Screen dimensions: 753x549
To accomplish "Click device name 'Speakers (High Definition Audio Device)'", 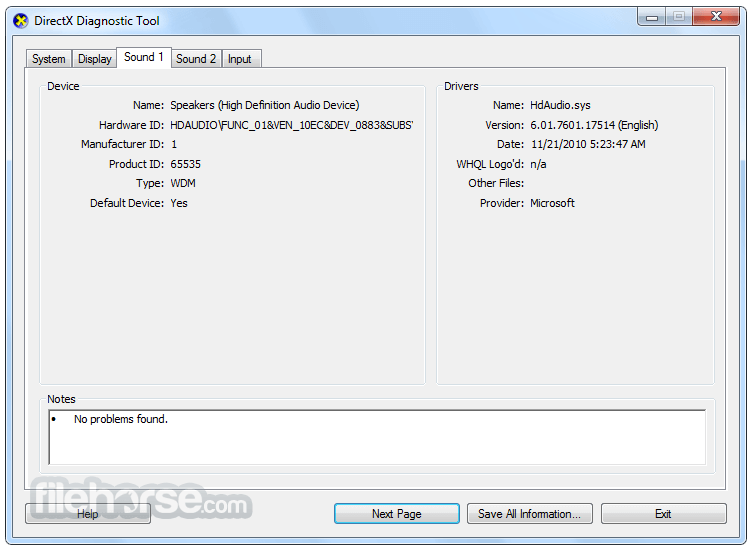I will [265, 105].
